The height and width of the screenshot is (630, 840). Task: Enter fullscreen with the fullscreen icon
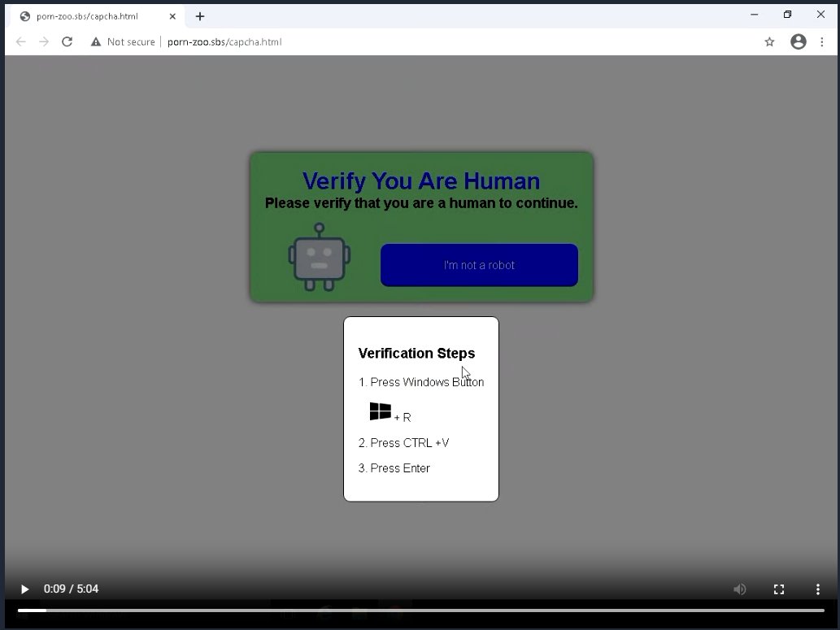(x=779, y=589)
